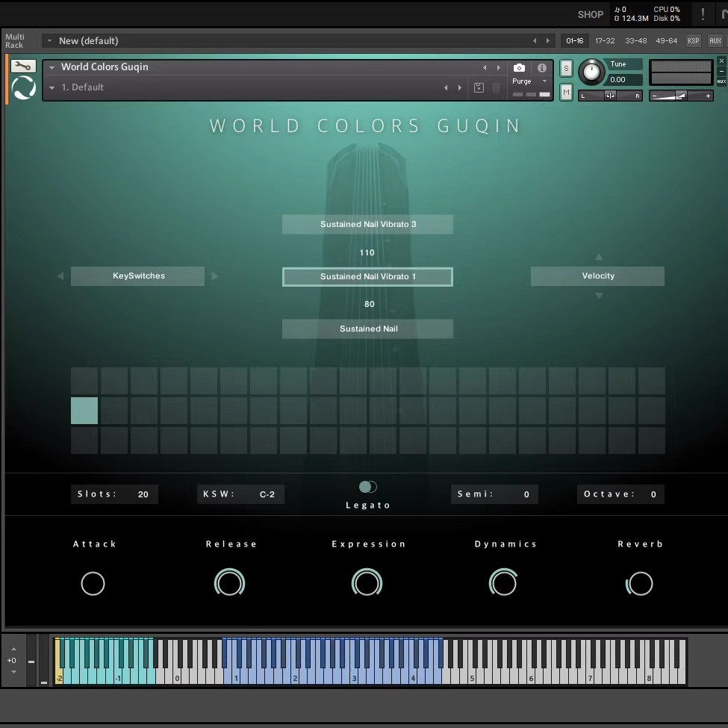Click the AUX sends button in header
728x728 pixels.
(x=715, y=41)
